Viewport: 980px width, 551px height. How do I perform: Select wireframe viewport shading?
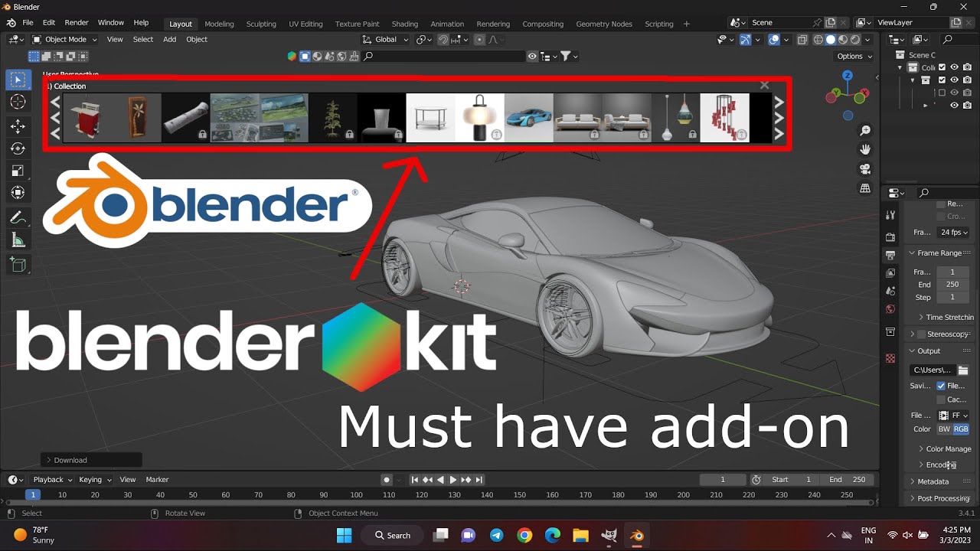tap(818, 40)
